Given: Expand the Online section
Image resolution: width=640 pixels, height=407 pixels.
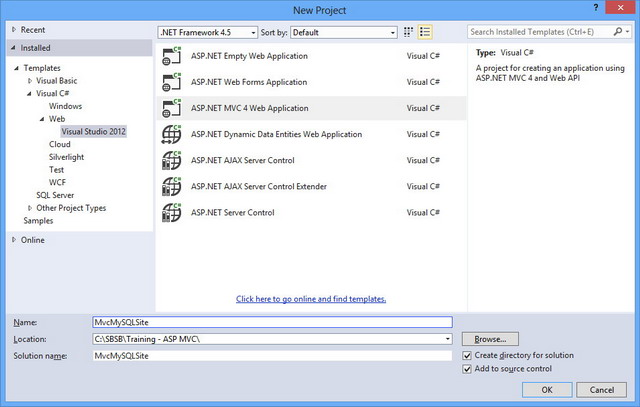Looking at the screenshot, I should [14, 240].
